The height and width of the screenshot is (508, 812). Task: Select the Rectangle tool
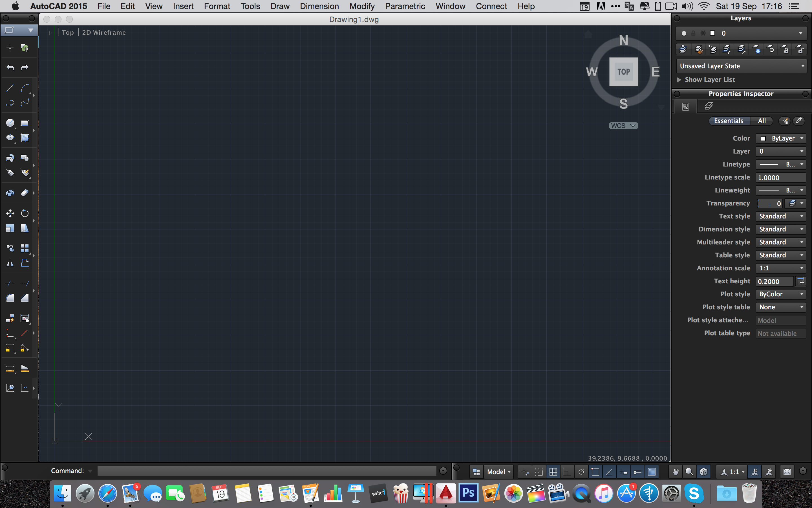[x=25, y=123]
